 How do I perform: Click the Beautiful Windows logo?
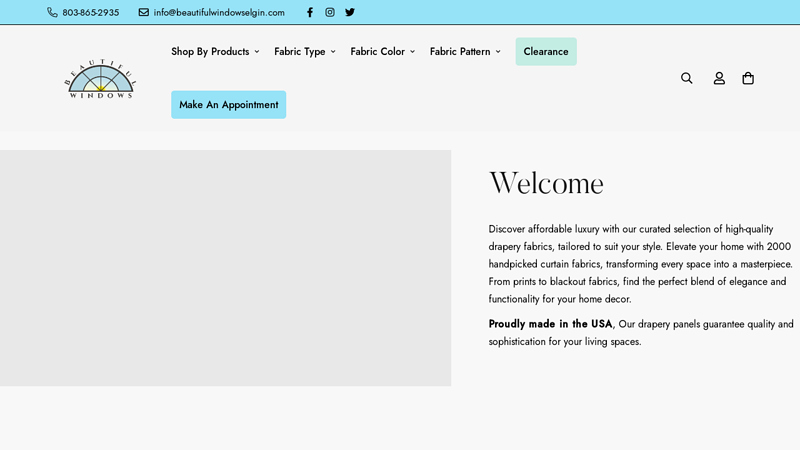(101, 79)
